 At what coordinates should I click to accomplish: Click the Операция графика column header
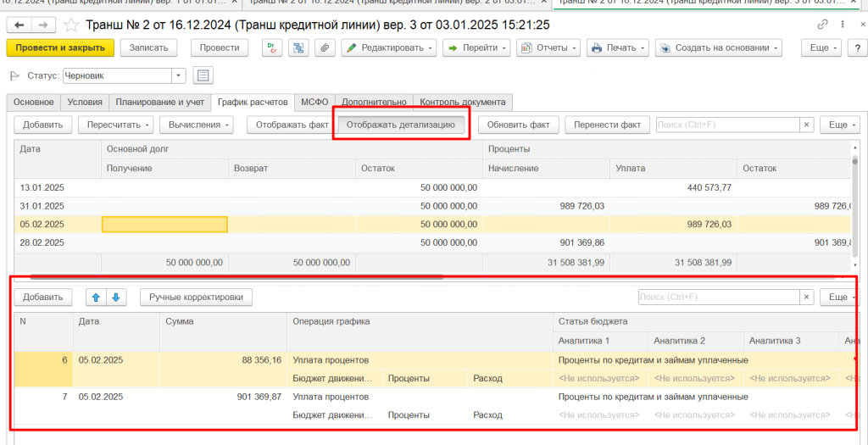click(420, 331)
